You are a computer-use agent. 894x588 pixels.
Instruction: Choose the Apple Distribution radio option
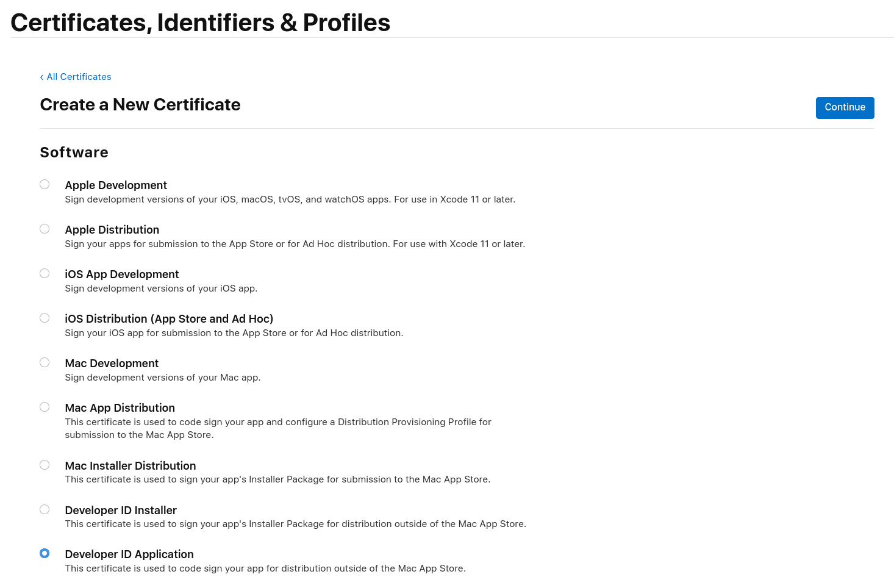click(x=45, y=229)
